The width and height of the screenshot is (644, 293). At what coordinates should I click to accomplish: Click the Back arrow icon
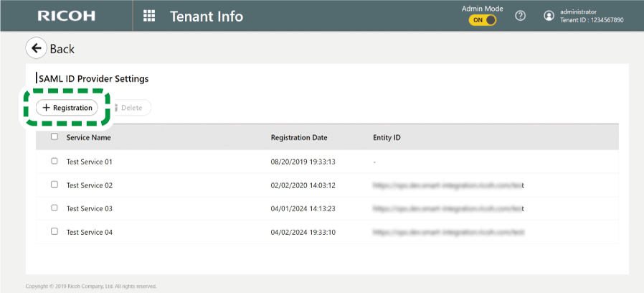pyautogui.click(x=36, y=48)
